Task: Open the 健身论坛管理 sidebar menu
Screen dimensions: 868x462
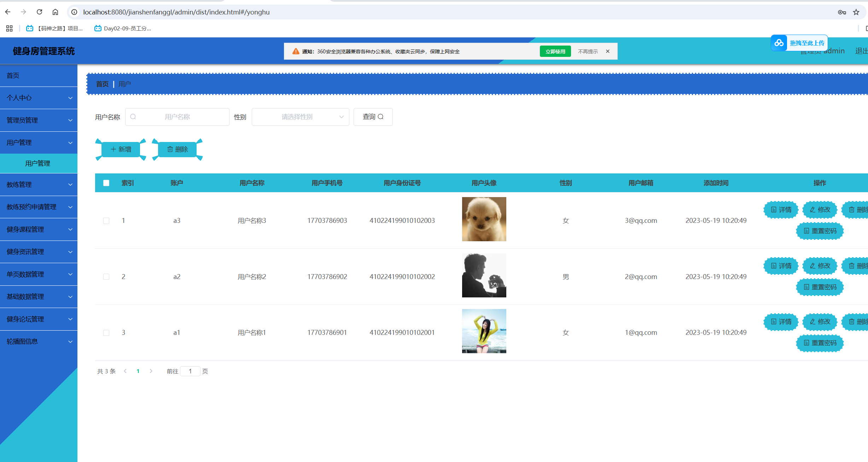Action: (39, 319)
